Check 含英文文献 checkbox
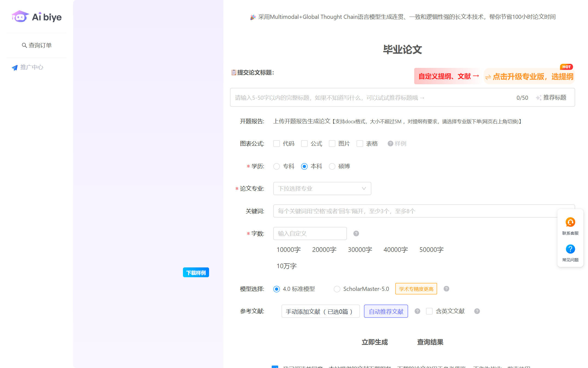This screenshot has height=368, width=588. [x=429, y=311]
